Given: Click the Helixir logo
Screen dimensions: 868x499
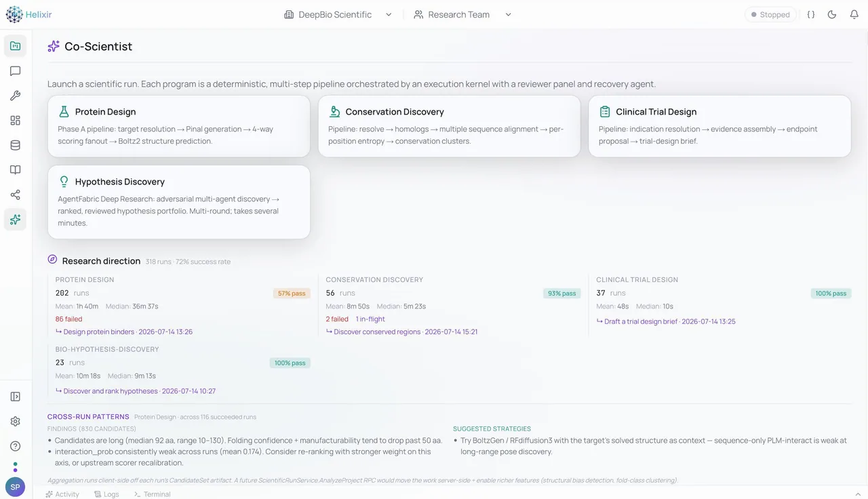Looking at the screenshot, I should [x=28, y=14].
